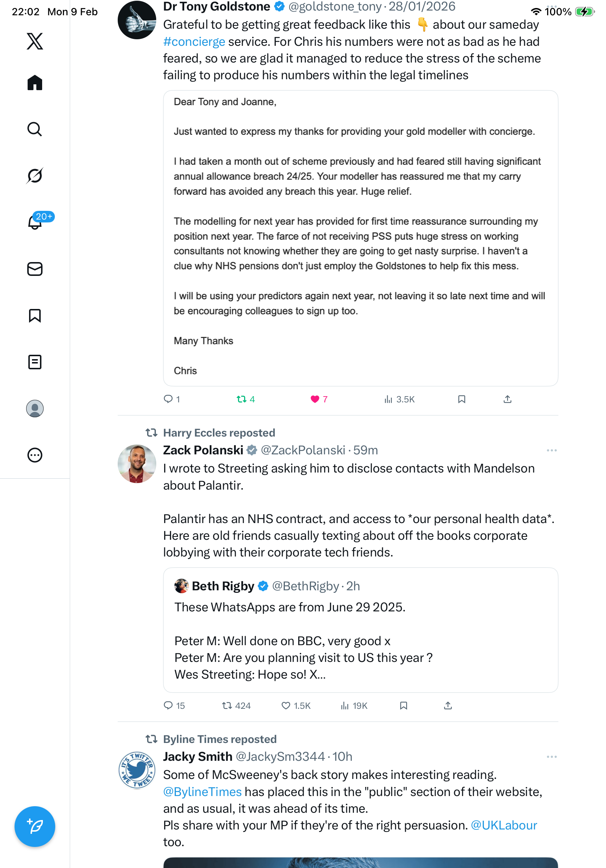Open Zack Polanski's profile picture
This screenshot has width=606, height=868.
point(137,464)
